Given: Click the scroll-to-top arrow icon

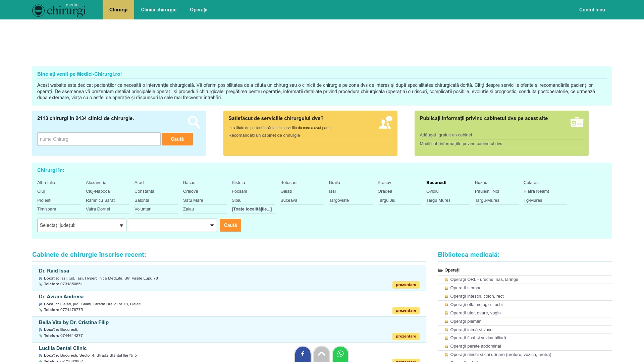Looking at the screenshot, I should tap(321, 354).
